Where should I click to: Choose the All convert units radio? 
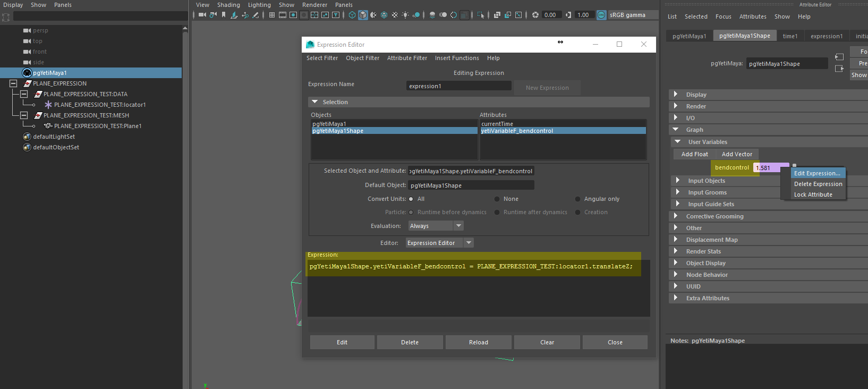[x=411, y=199]
